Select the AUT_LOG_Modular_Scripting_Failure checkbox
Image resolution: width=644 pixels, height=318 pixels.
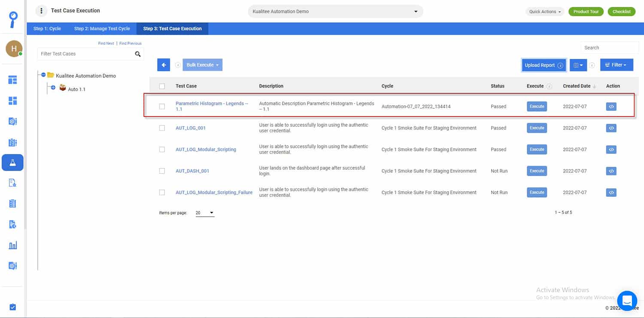162,193
